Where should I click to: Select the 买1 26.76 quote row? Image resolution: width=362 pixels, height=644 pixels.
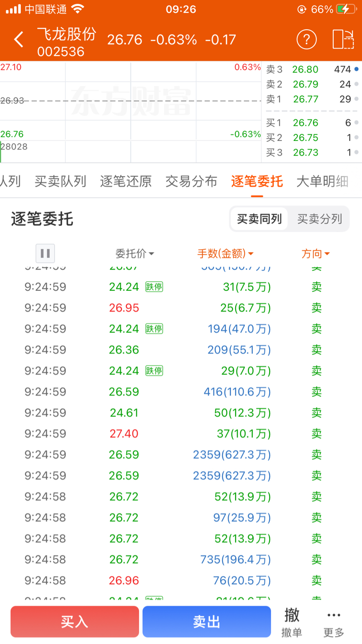point(312,123)
